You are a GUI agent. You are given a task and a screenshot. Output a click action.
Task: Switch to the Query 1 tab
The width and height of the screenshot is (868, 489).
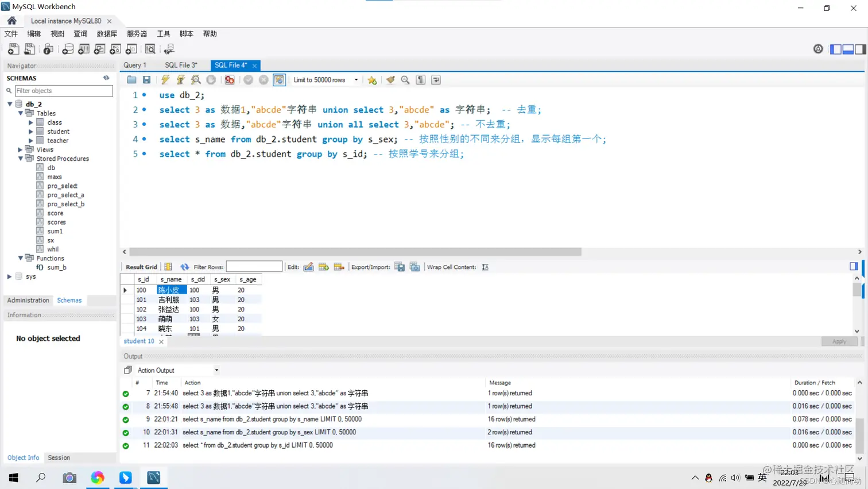pos(135,66)
